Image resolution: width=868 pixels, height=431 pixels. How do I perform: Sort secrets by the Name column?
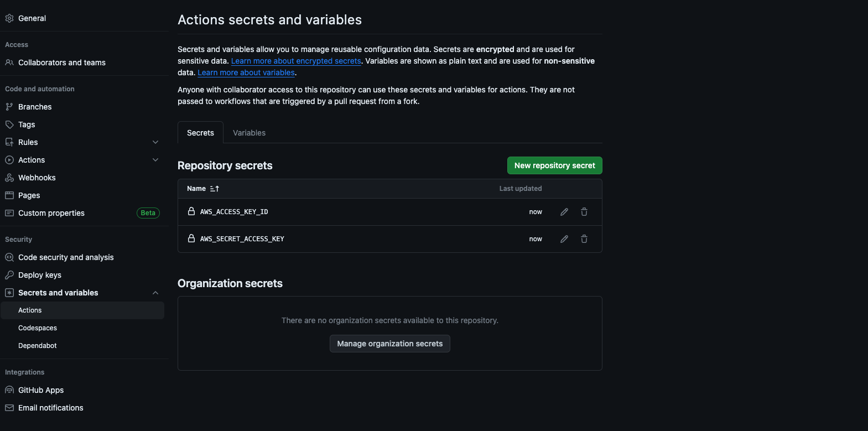pyautogui.click(x=203, y=188)
